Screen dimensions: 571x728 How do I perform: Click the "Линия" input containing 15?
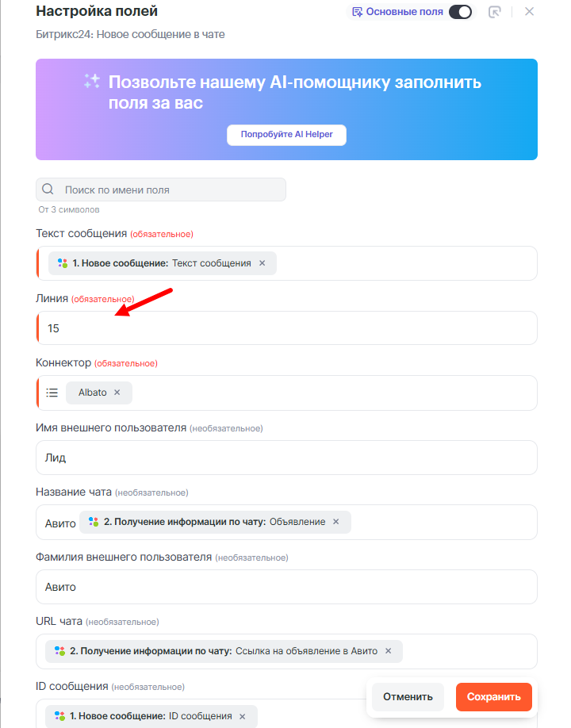pyautogui.click(x=285, y=328)
